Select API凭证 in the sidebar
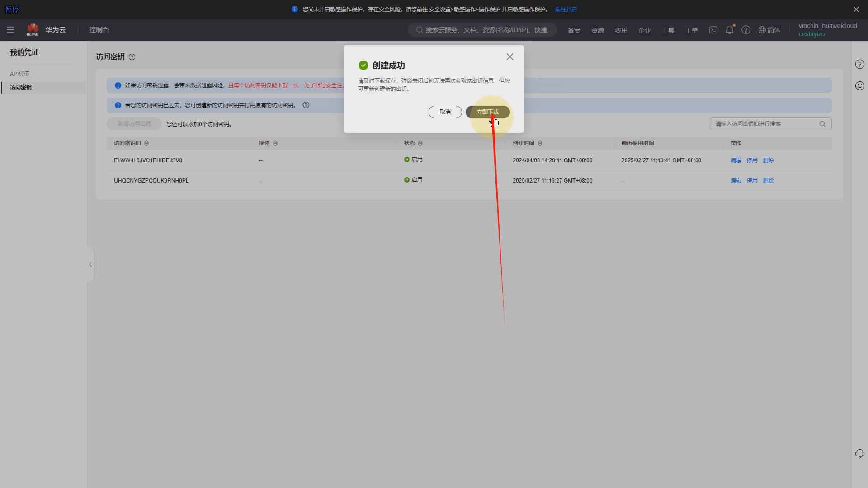The width and height of the screenshot is (868, 488). pos(20,74)
